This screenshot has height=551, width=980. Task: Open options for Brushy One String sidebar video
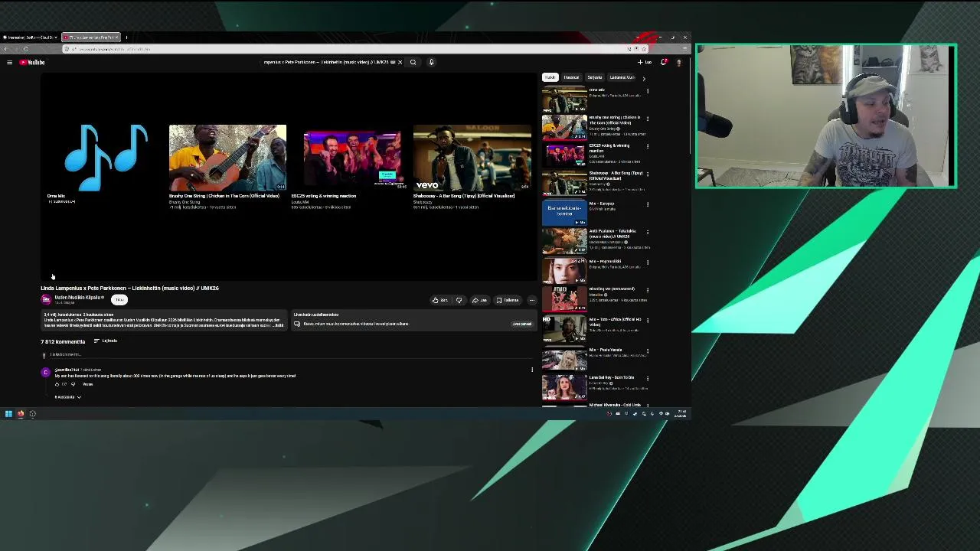pos(648,119)
